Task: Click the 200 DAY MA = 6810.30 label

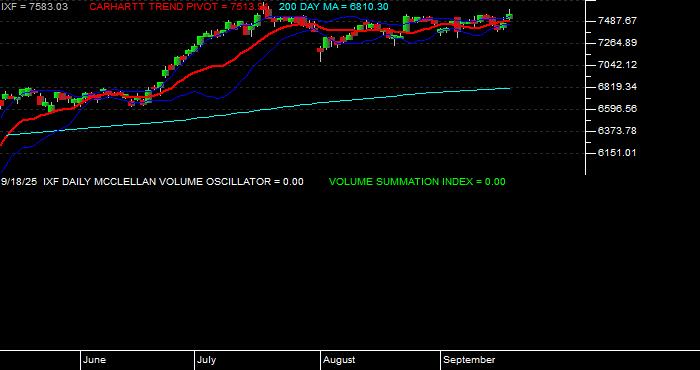Action: [x=333, y=7]
